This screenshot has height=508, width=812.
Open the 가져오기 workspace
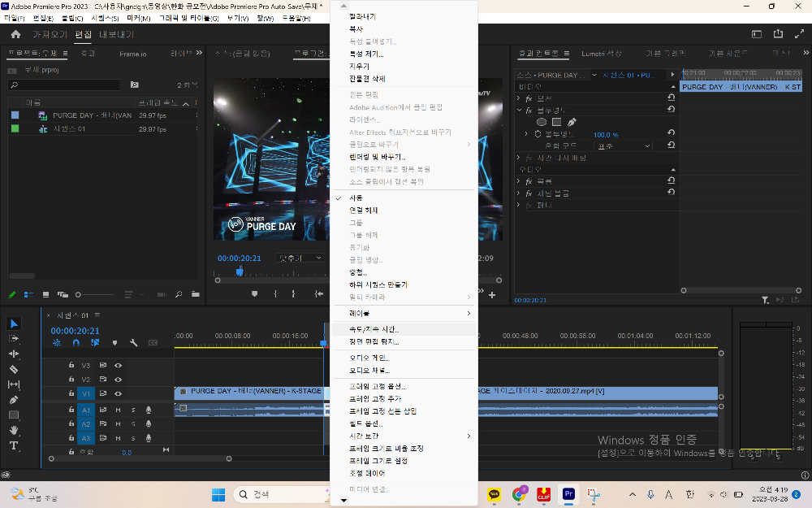50,34
